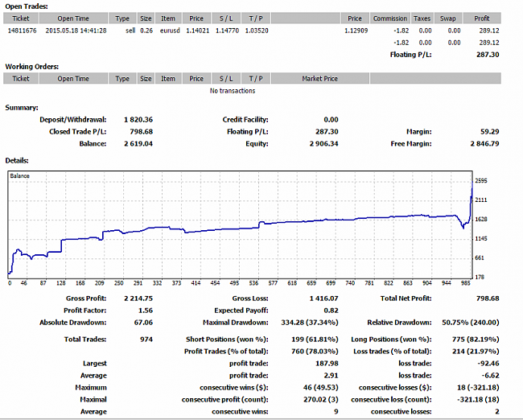Click Loss trades value 214 (21.97%)
This screenshot has height=420, width=523.
(x=476, y=352)
